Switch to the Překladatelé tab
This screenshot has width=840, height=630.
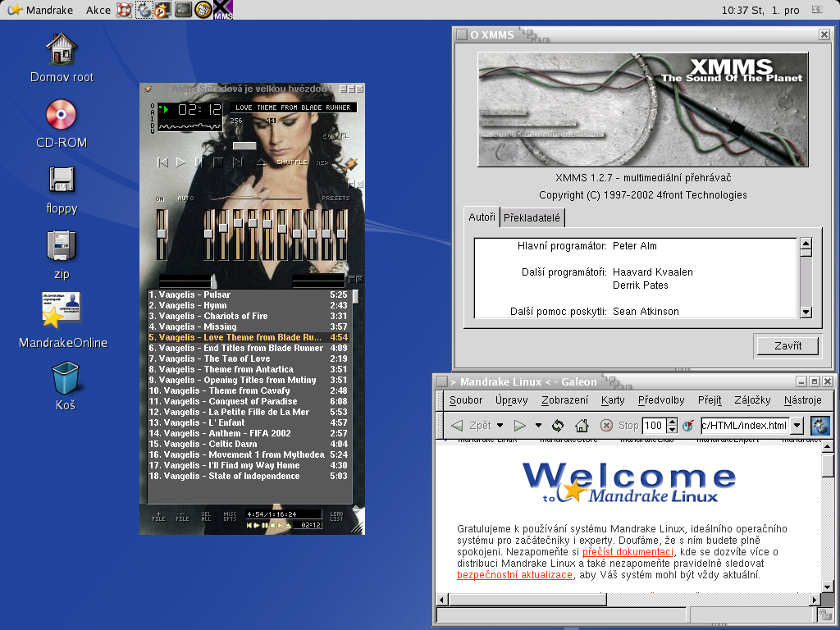532,217
